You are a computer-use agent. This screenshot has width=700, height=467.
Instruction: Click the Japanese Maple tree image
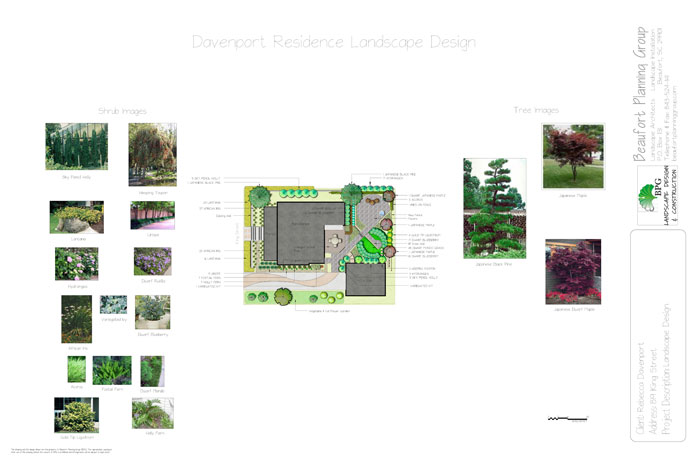click(572, 157)
